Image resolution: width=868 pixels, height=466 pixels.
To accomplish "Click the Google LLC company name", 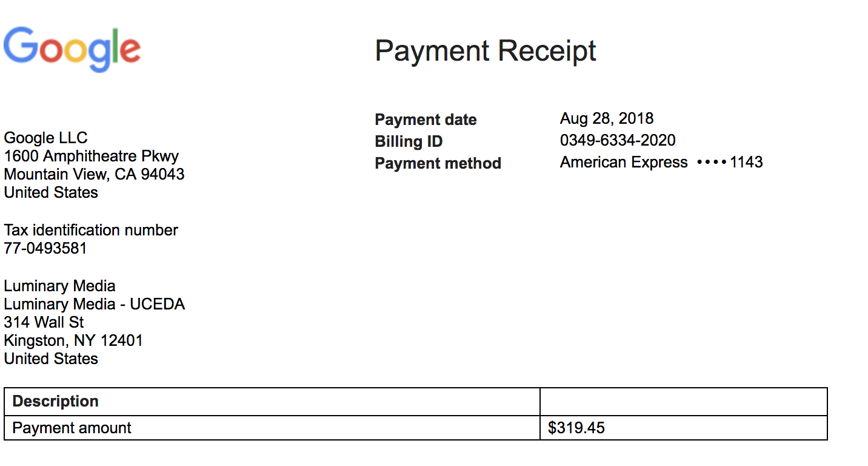I will coord(45,138).
